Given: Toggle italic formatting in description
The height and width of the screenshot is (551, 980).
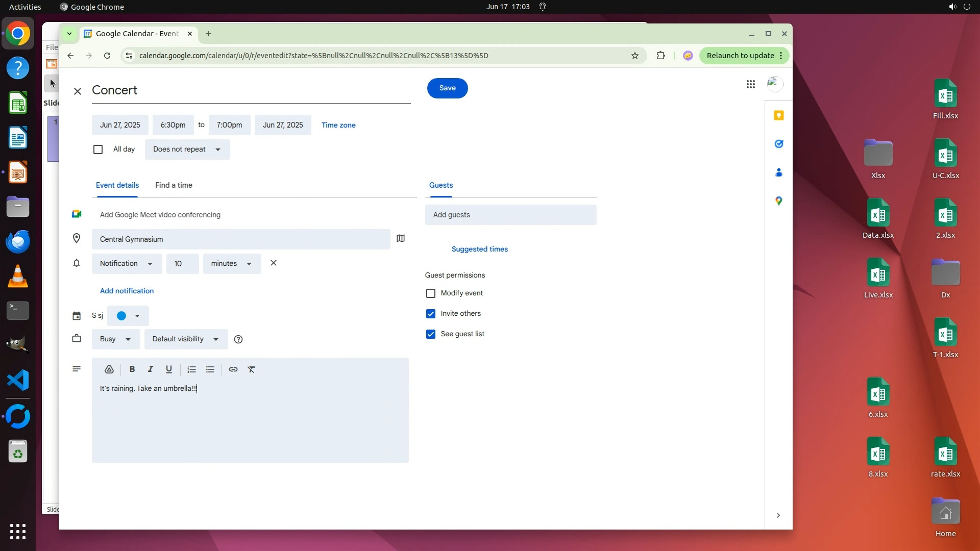Looking at the screenshot, I should click(151, 369).
